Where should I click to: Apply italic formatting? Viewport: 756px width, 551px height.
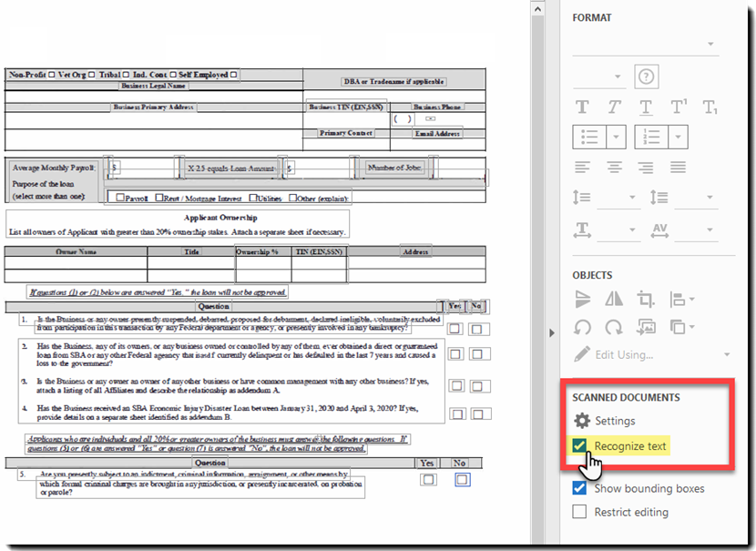(613, 107)
